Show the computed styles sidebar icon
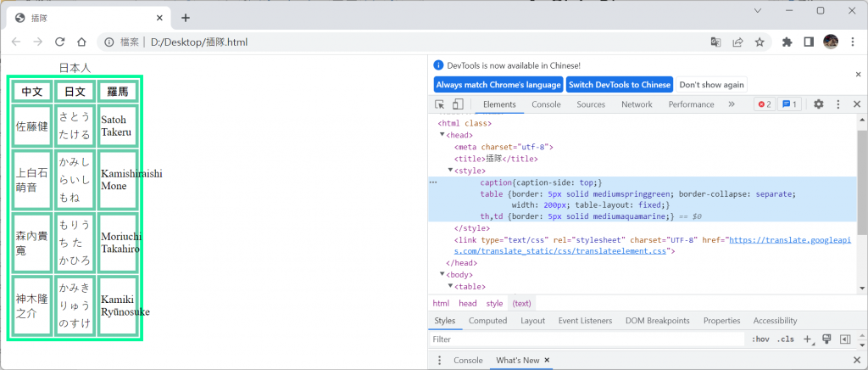 pyautogui.click(x=845, y=339)
